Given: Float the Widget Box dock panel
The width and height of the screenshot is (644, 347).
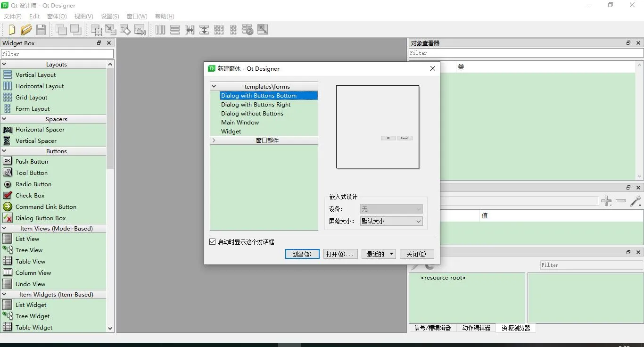Looking at the screenshot, I should pos(99,43).
